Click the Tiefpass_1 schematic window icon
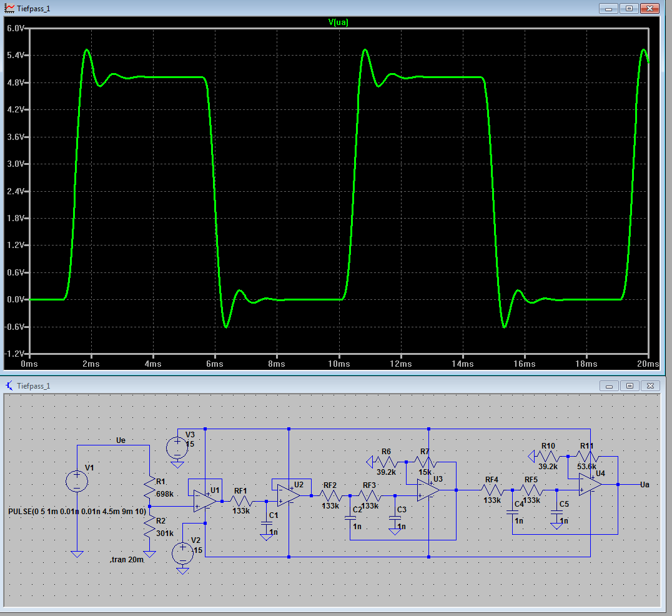This screenshot has width=672, height=616. (x=10, y=385)
